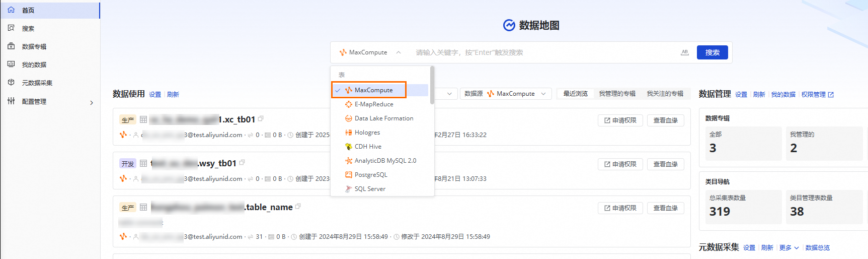Click the 配置管理 sliders icon

tap(11, 101)
